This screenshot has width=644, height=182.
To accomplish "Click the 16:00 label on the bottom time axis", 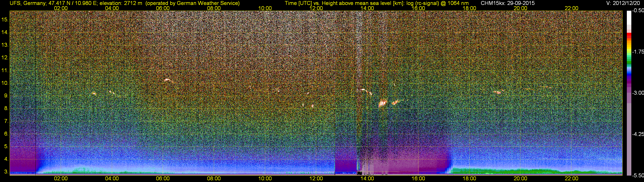I will pyautogui.click(x=418, y=179).
